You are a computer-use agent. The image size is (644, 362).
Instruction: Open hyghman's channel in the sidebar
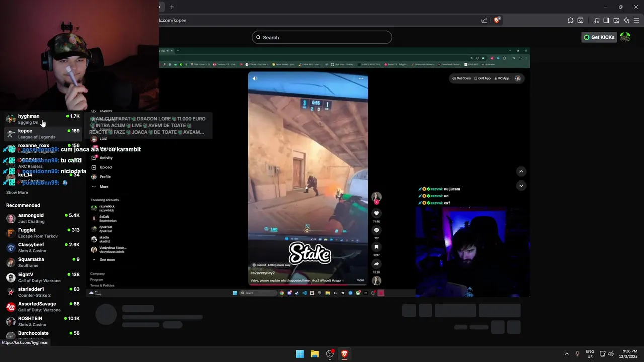(43, 119)
